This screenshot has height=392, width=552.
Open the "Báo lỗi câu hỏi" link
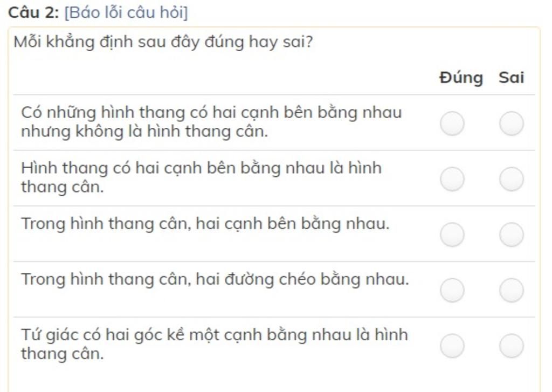pyautogui.click(x=126, y=12)
